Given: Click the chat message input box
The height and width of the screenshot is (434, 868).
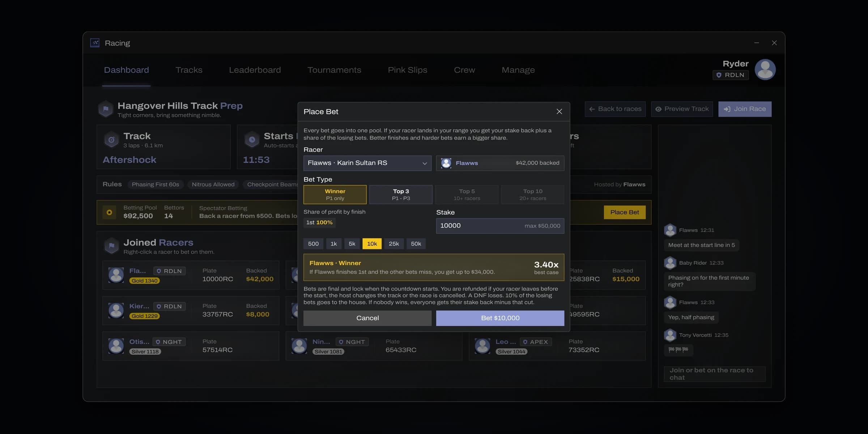Looking at the screenshot, I should pos(714,374).
